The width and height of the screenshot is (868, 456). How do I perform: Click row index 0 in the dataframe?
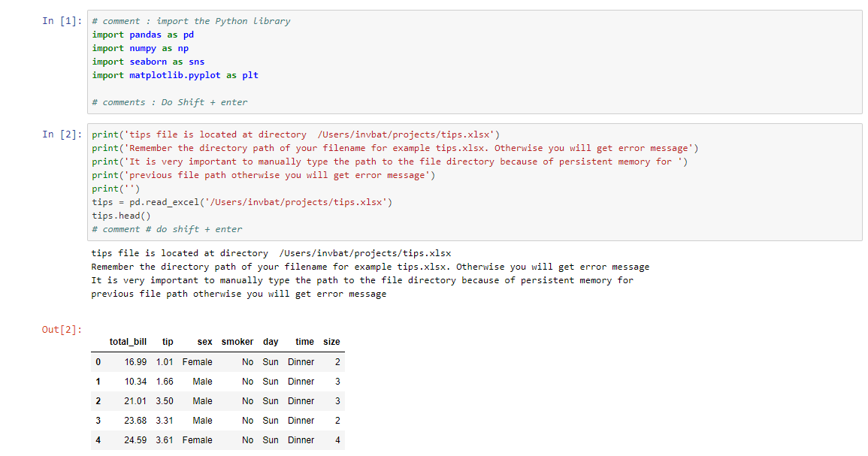click(x=98, y=362)
